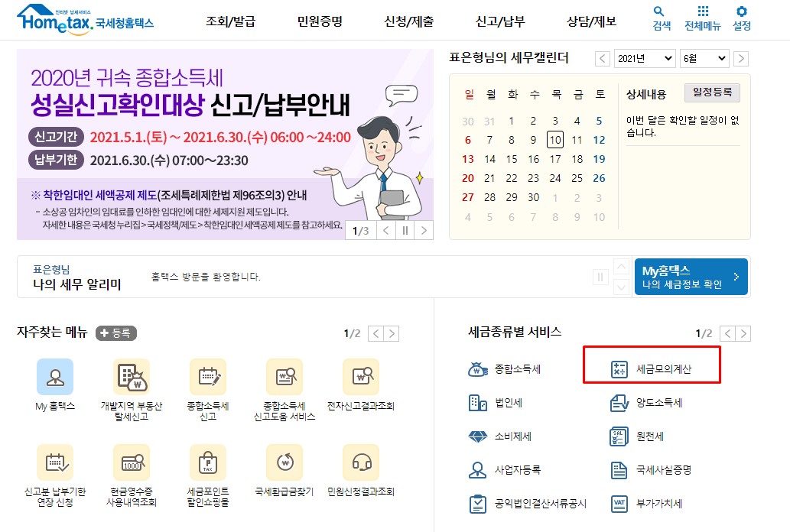Screen dimensions: 790x532
Task: Select 공익법인결산서류공시 service
Action: click(528, 504)
